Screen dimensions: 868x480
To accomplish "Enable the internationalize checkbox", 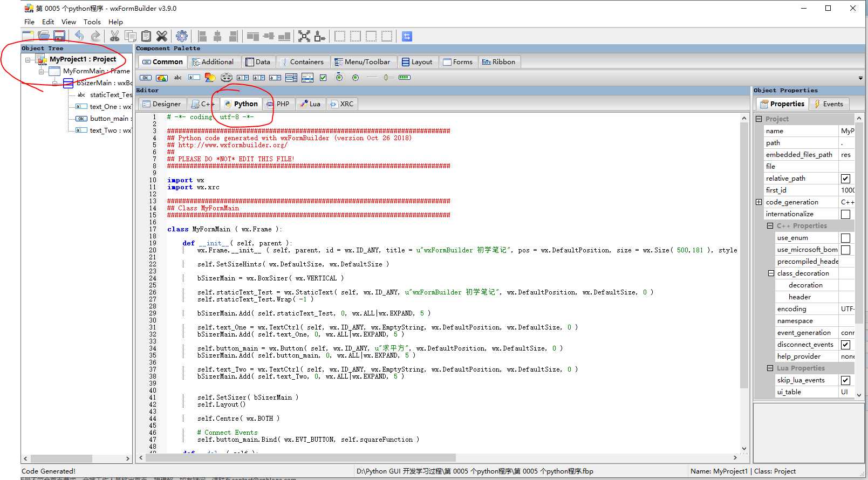I will coord(845,214).
